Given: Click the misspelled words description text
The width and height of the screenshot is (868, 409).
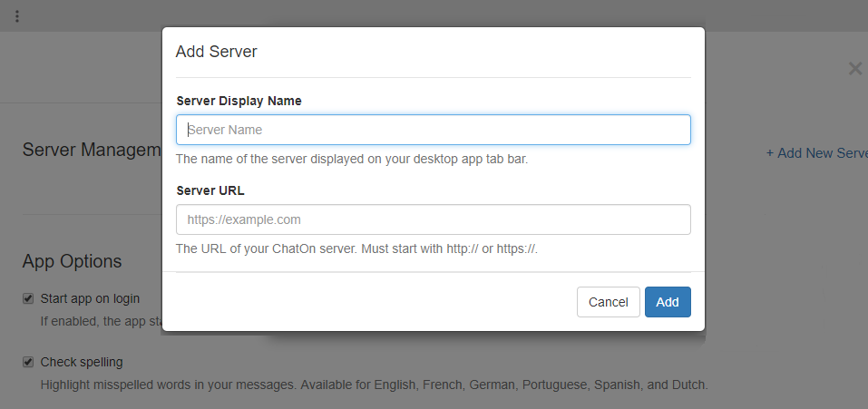Looking at the screenshot, I should pos(374,385).
